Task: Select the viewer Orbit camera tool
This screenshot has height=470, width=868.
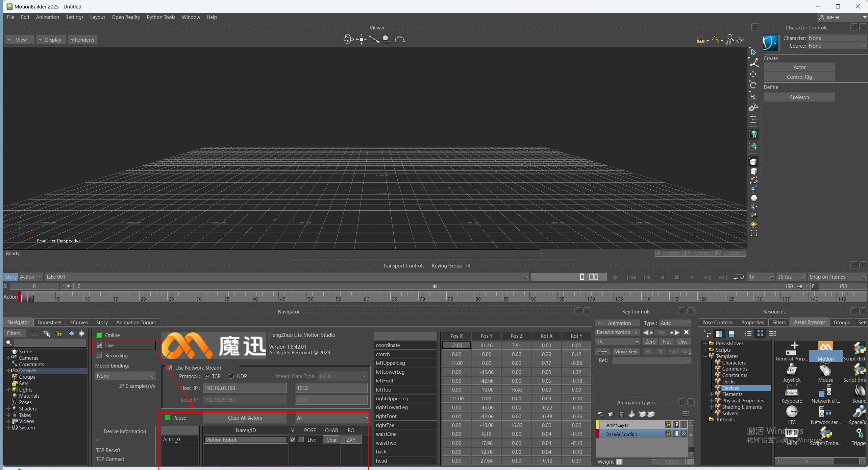Action: tap(348, 40)
